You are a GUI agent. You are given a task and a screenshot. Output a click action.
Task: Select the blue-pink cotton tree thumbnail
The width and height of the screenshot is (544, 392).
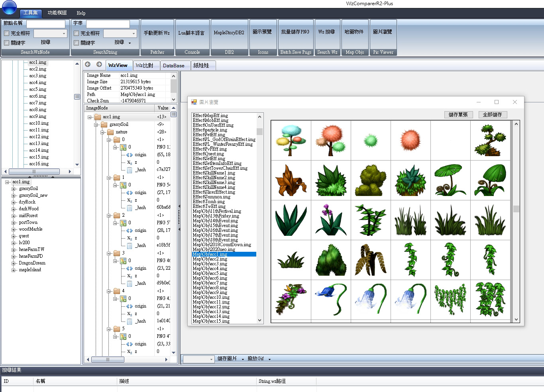click(x=291, y=140)
